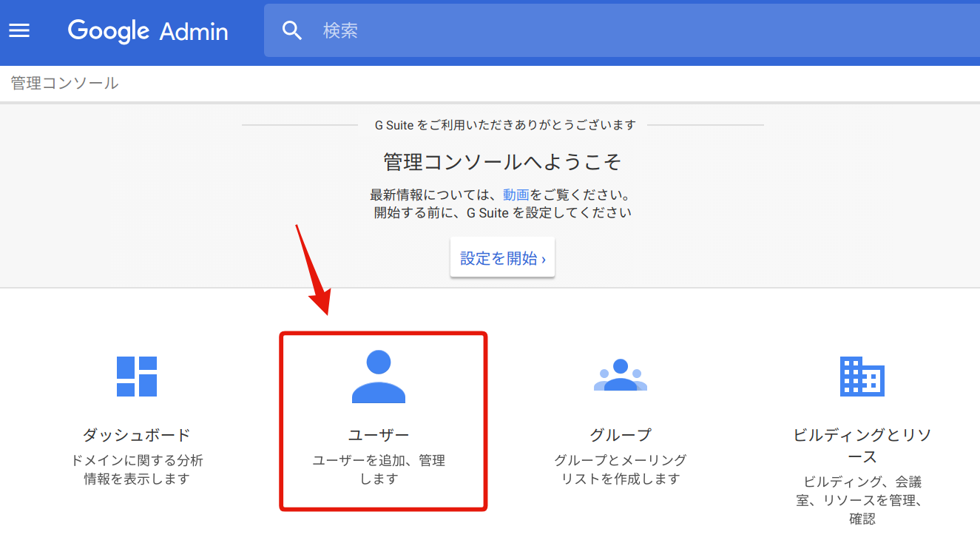Click the ダッシュボード title text
The image size is (980, 560).
click(x=137, y=435)
